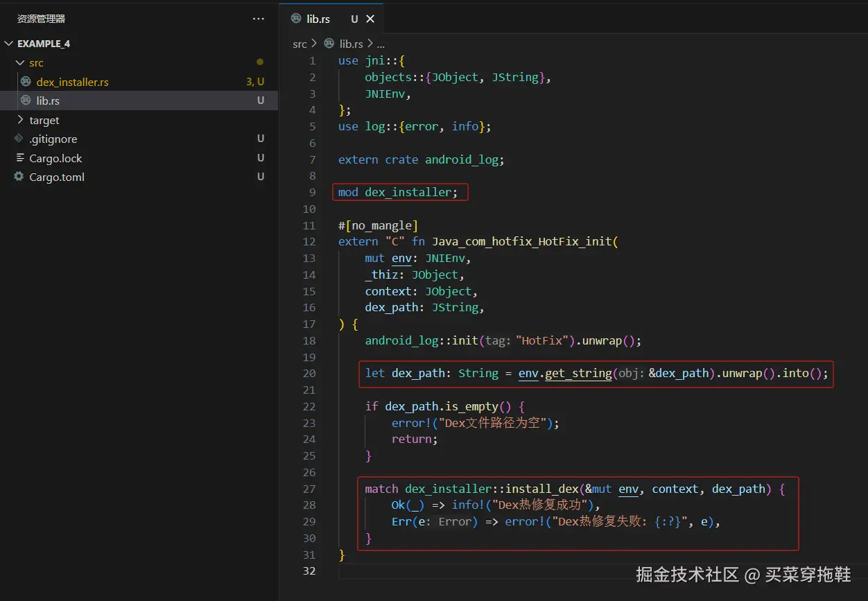Open dex_installer.rs from the file tree

click(x=72, y=82)
